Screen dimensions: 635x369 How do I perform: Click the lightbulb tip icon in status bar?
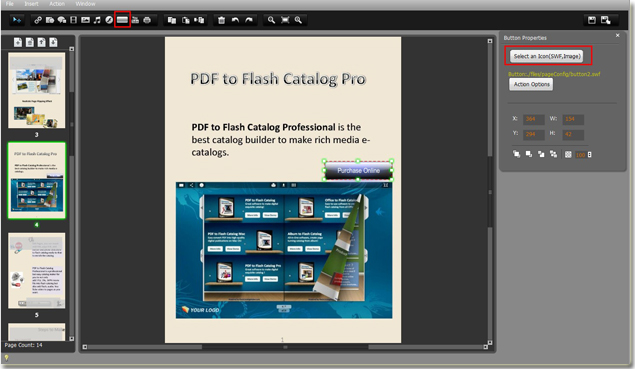point(6,358)
